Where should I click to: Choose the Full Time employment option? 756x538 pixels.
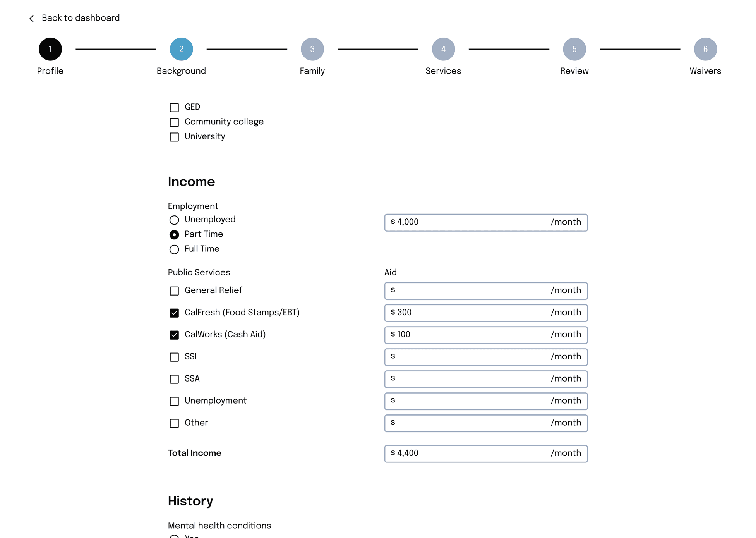click(x=174, y=249)
